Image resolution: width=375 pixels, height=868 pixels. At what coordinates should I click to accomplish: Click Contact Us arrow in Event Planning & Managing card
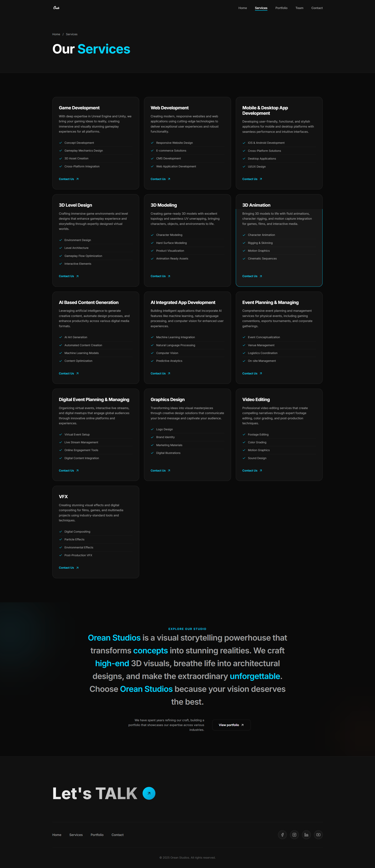coord(261,374)
